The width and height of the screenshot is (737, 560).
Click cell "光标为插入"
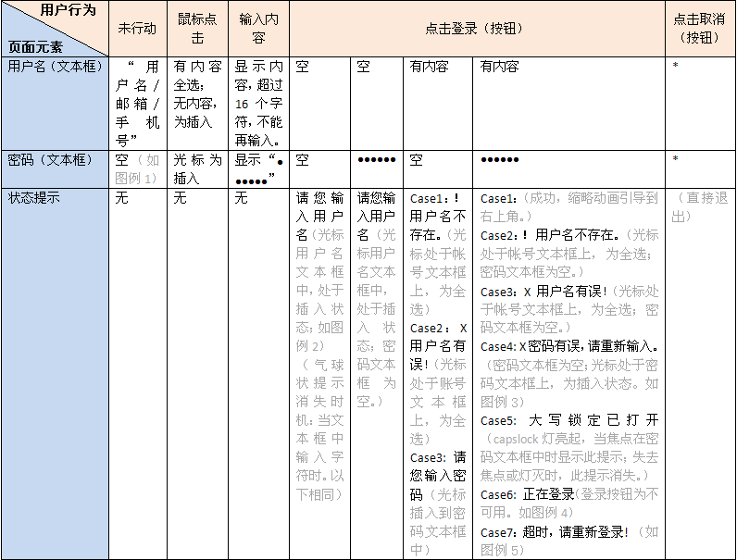(x=197, y=169)
